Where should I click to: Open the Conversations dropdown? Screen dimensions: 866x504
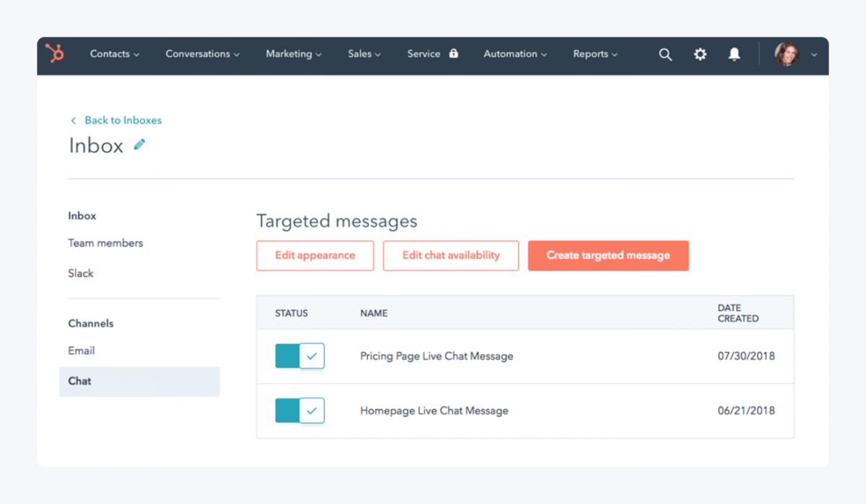pos(201,53)
